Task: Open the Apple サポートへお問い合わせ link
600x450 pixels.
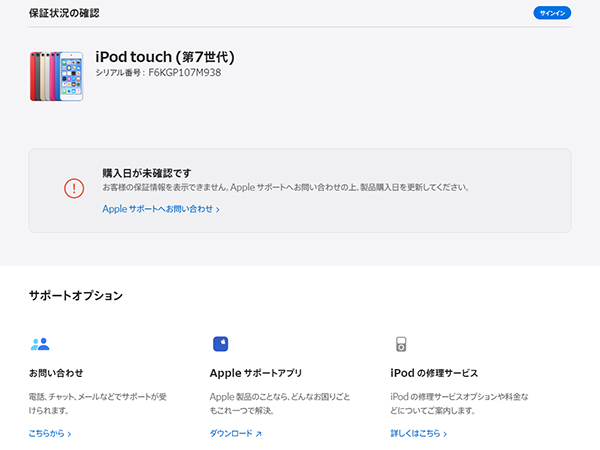Action: pyautogui.click(x=161, y=209)
